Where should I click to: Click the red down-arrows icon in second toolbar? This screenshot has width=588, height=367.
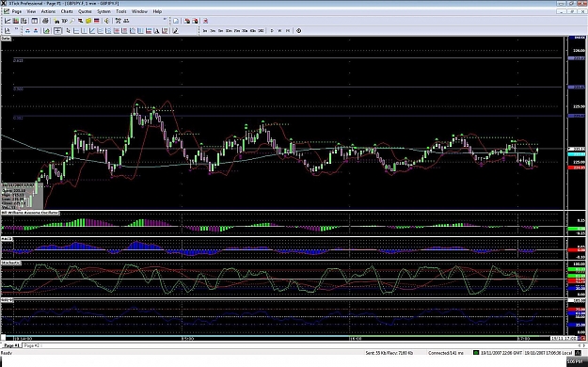point(27,31)
